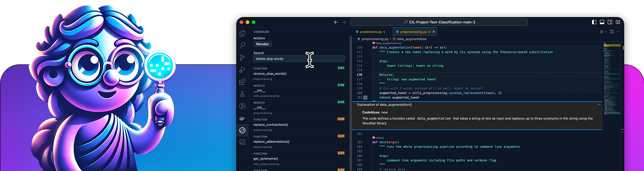Open the Run and Debug view
The height and width of the screenshot is (171, 644).
[242, 70]
